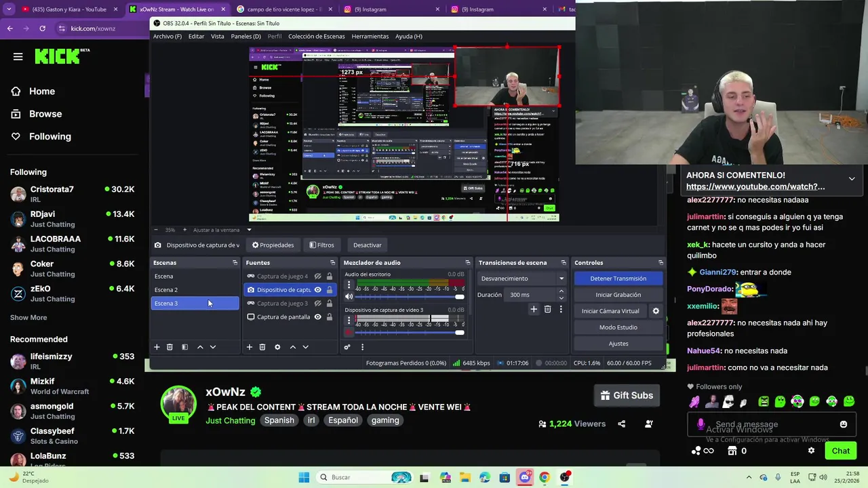Open Archivo menu in OBS

click(167, 37)
